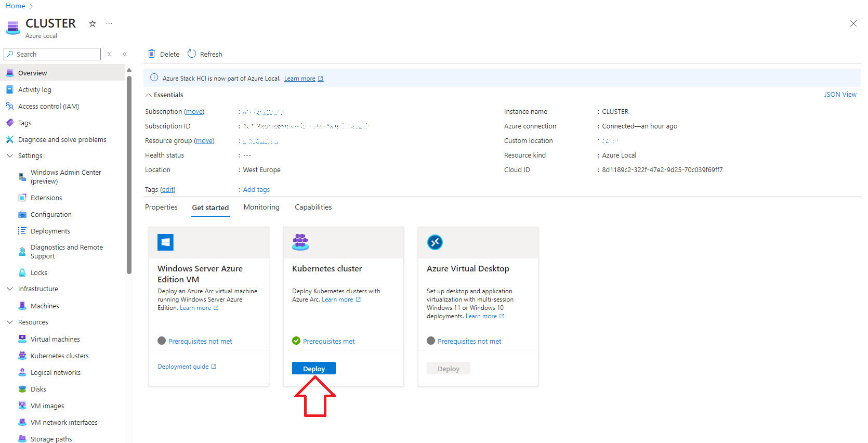Open Prerequisites not met on Windows Server card
The height and width of the screenshot is (443, 868).
[x=200, y=341]
